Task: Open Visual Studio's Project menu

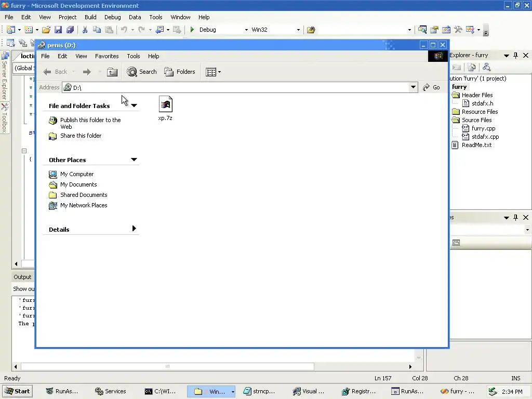Action: point(68,17)
